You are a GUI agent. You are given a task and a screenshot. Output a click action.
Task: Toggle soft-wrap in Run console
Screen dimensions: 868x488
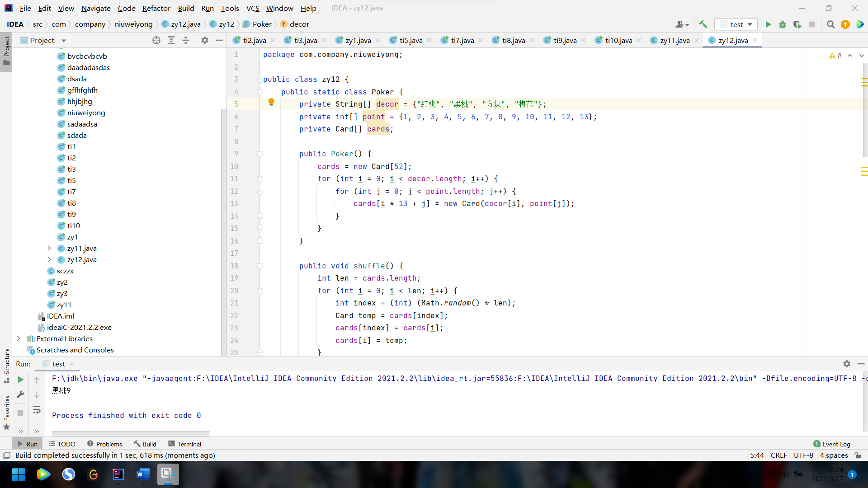37,410
